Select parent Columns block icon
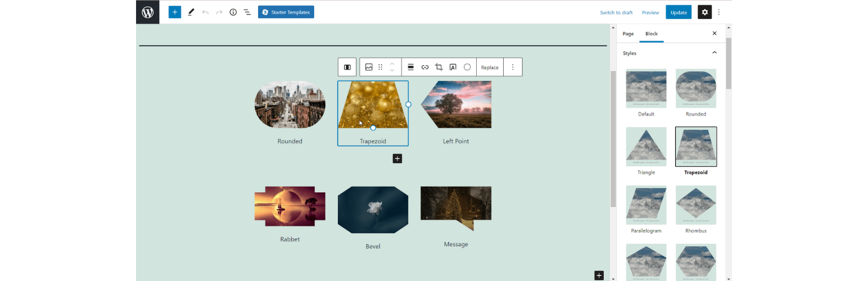The width and height of the screenshot is (868, 281). [347, 67]
